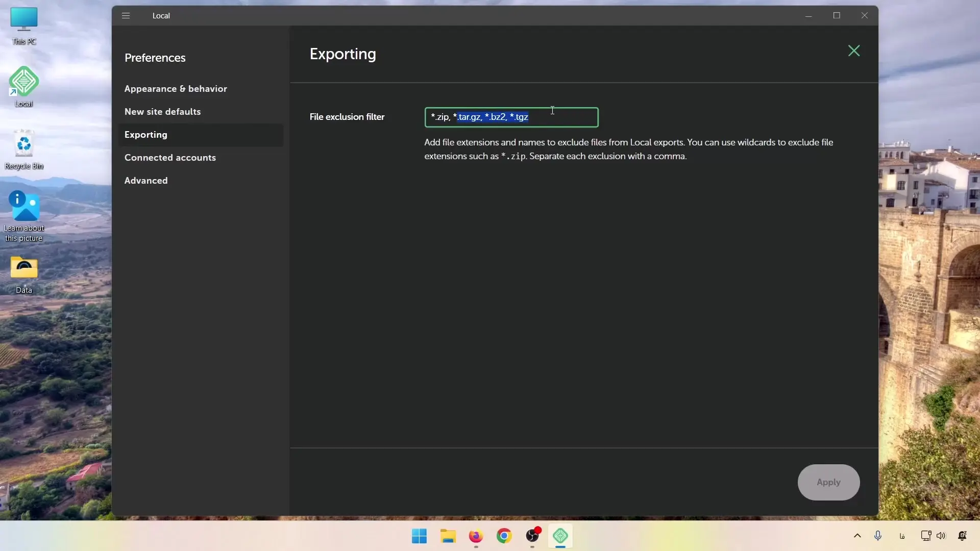Select the Local desktop shortcut icon
980x551 pixels.
(x=24, y=86)
